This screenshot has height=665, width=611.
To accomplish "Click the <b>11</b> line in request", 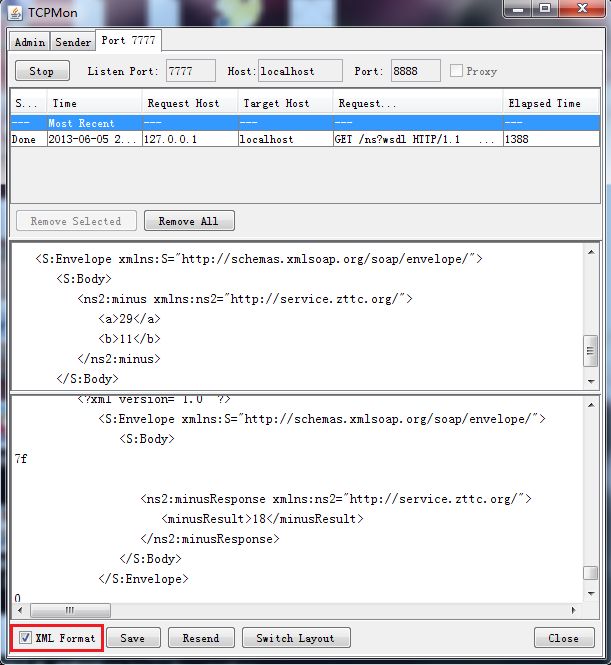I will click(x=129, y=338).
